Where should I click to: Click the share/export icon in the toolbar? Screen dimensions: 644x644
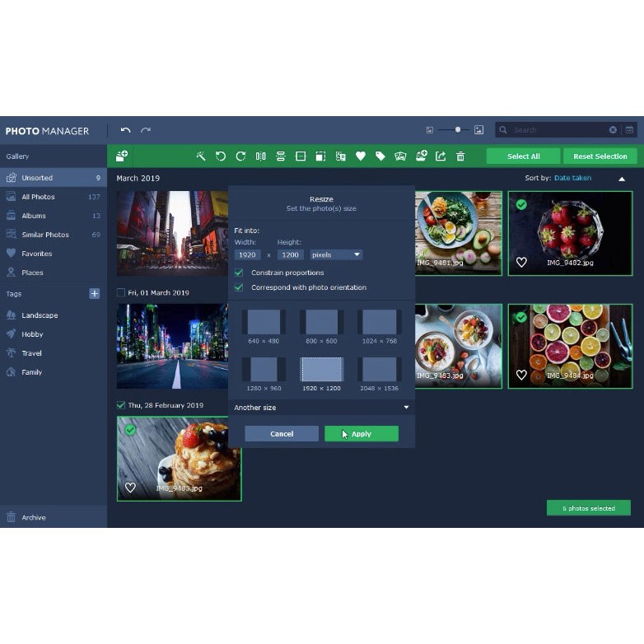click(x=441, y=156)
